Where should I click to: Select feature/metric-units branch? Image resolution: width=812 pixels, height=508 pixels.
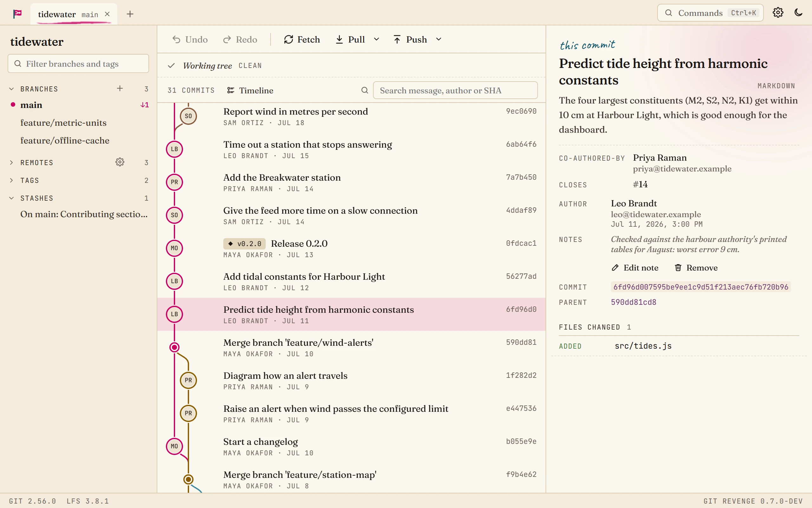coord(79,123)
